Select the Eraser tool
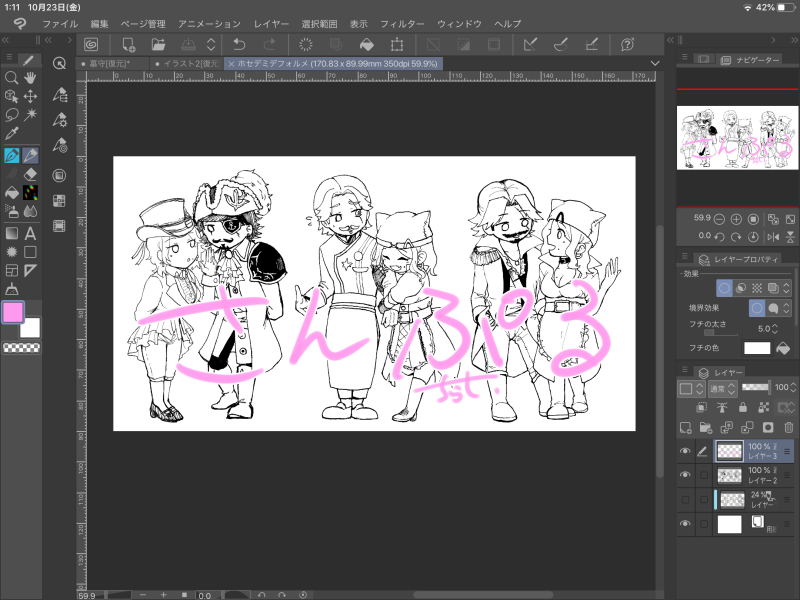 tap(31, 174)
